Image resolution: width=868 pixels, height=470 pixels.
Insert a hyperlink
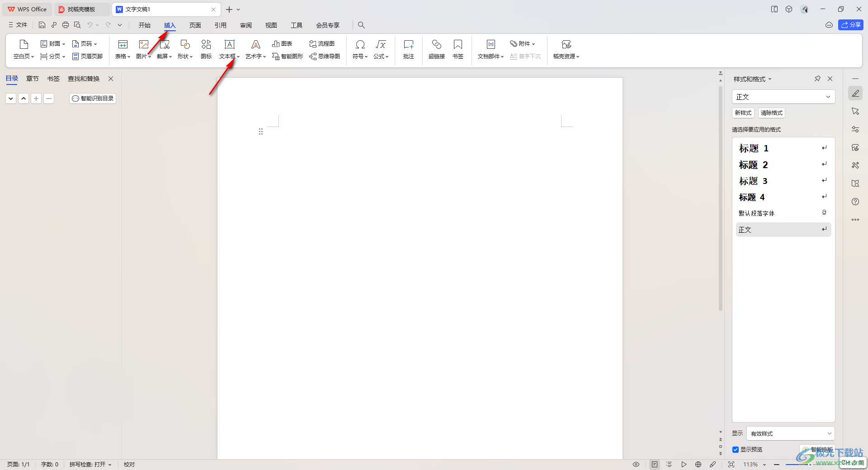[437, 50]
